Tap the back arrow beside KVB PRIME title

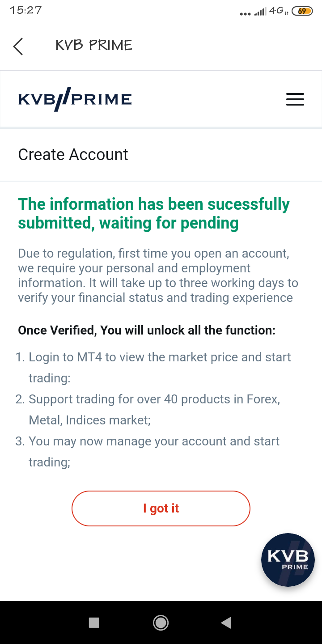[x=18, y=46]
